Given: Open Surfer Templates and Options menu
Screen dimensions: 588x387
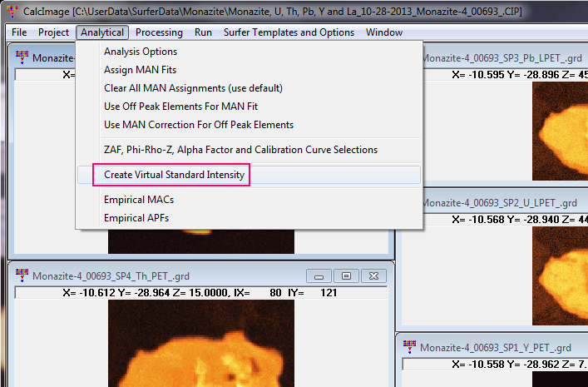Looking at the screenshot, I should click(289, 32).
